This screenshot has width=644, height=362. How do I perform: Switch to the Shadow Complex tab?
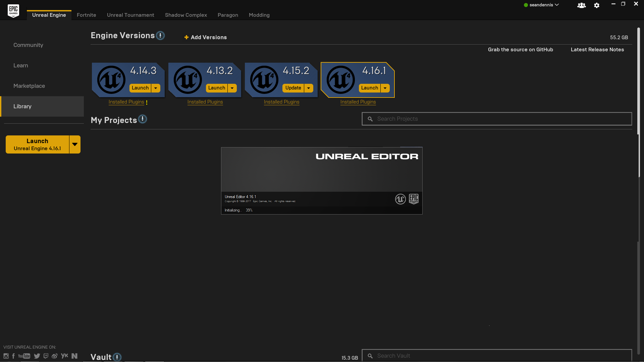tap(186, 15)
